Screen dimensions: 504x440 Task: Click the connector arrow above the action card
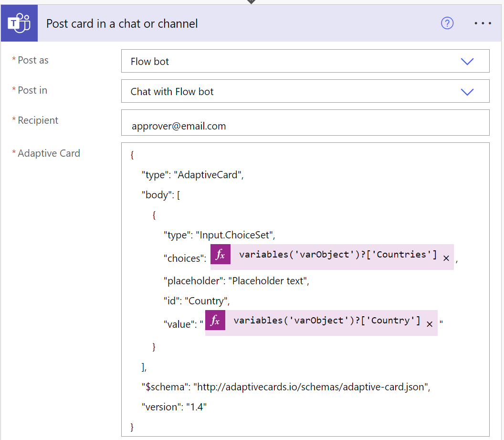(252, 2)
